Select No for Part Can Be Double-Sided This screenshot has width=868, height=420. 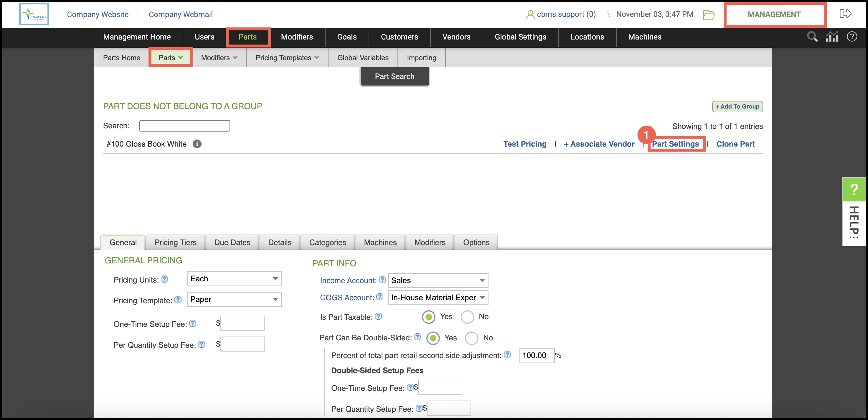coord(471,338)
